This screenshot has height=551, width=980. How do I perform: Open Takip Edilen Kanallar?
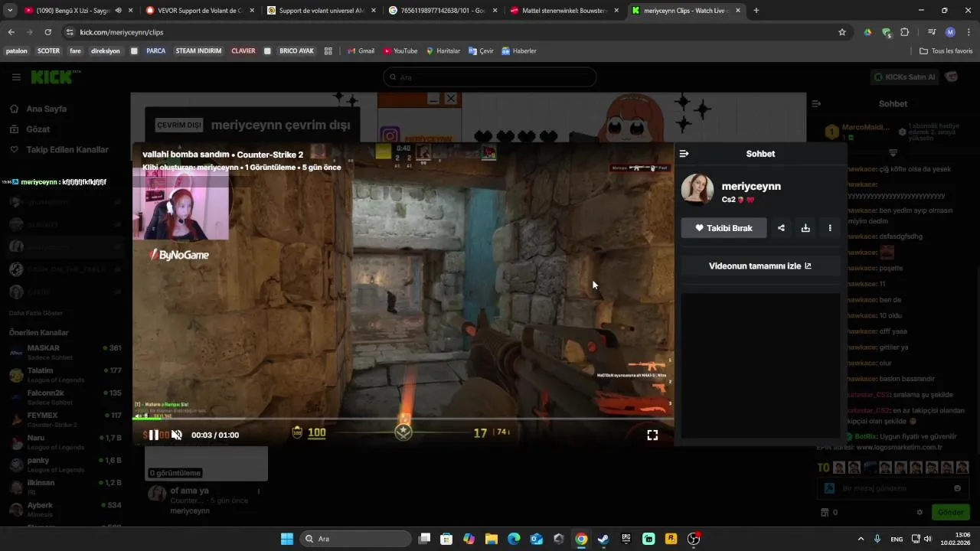pos(67,150)
